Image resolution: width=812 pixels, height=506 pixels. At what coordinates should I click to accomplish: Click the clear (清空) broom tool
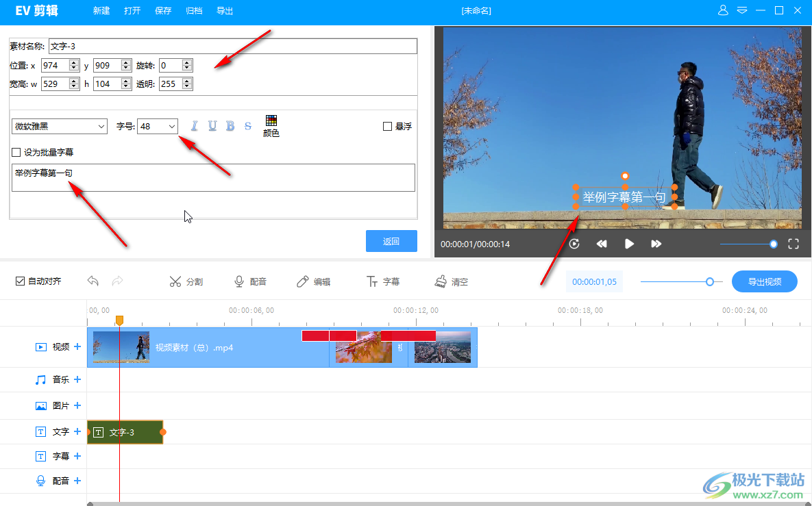click(452, 281)
